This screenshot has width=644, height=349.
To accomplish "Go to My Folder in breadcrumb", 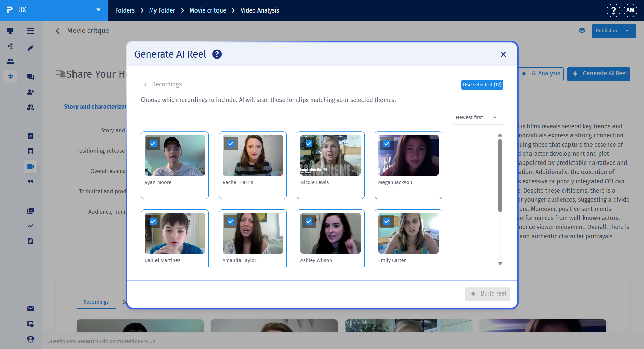I will tap(162, 10).
